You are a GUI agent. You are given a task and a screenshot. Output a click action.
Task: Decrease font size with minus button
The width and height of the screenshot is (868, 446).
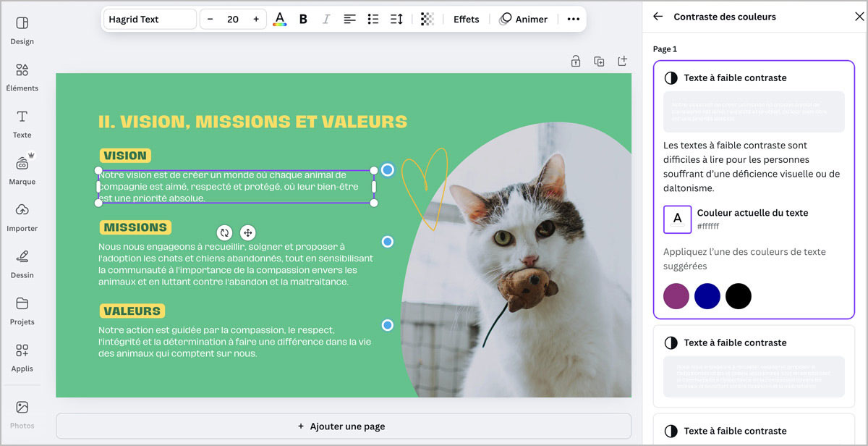[x=210, y=20]
